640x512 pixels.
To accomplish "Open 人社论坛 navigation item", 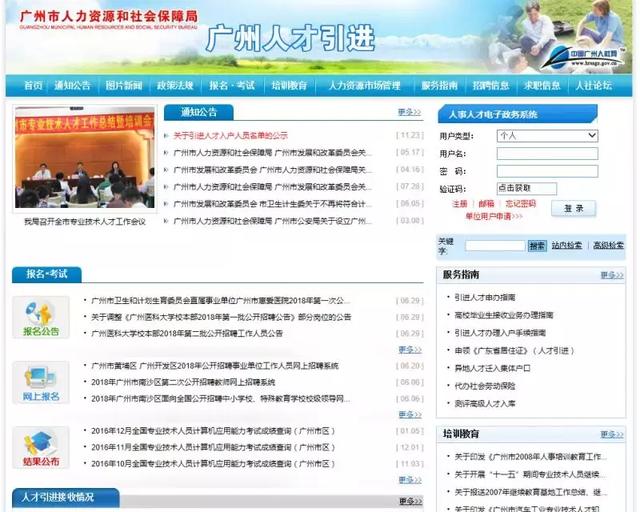I will pos(593,85).
